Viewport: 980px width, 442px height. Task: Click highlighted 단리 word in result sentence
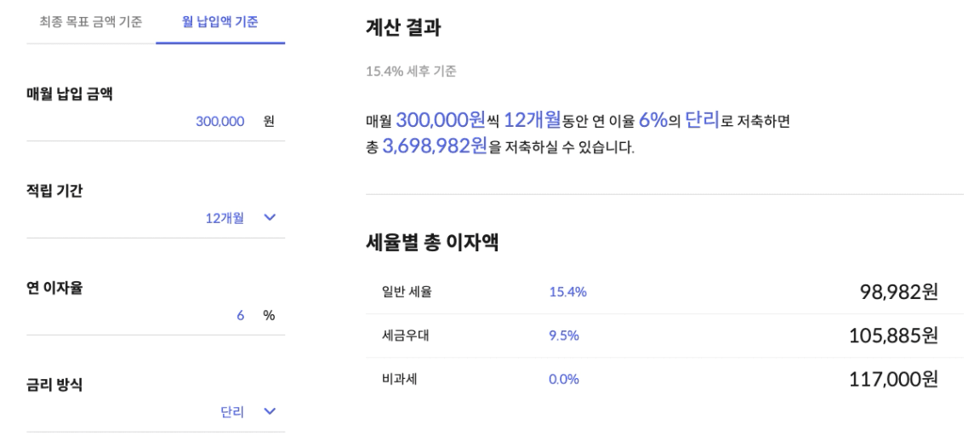coord(702,120)
